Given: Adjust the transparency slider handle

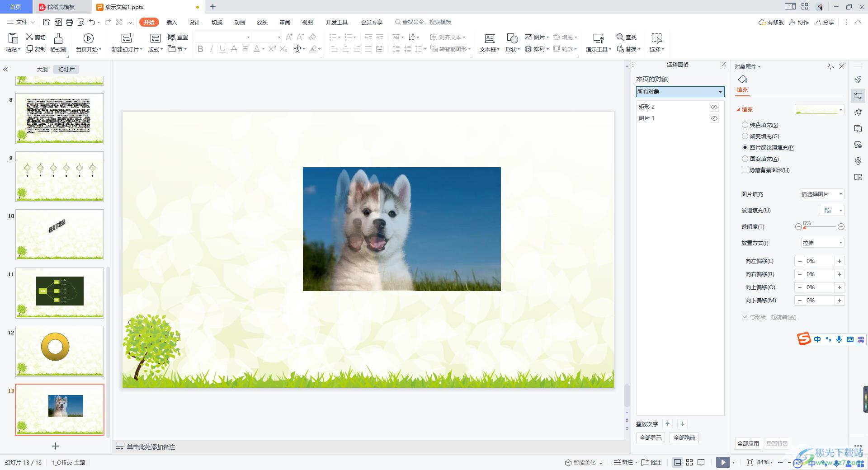Looking at the screenshot, I should click(805, 228).
